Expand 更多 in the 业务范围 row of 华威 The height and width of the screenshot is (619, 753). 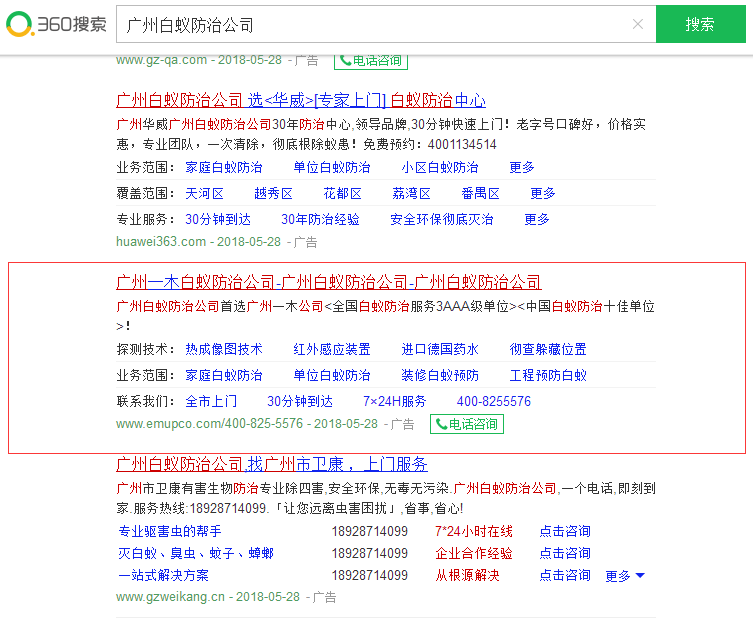[x=522, y=167]
